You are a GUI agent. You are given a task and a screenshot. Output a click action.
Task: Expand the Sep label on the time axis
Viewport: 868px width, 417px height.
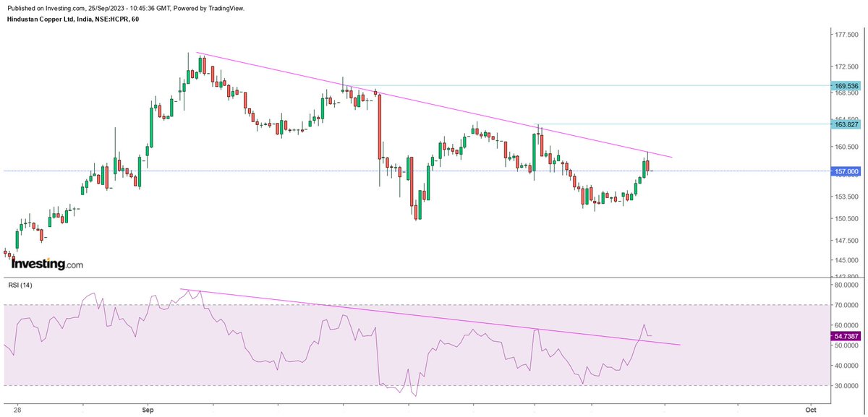(147, 409)
